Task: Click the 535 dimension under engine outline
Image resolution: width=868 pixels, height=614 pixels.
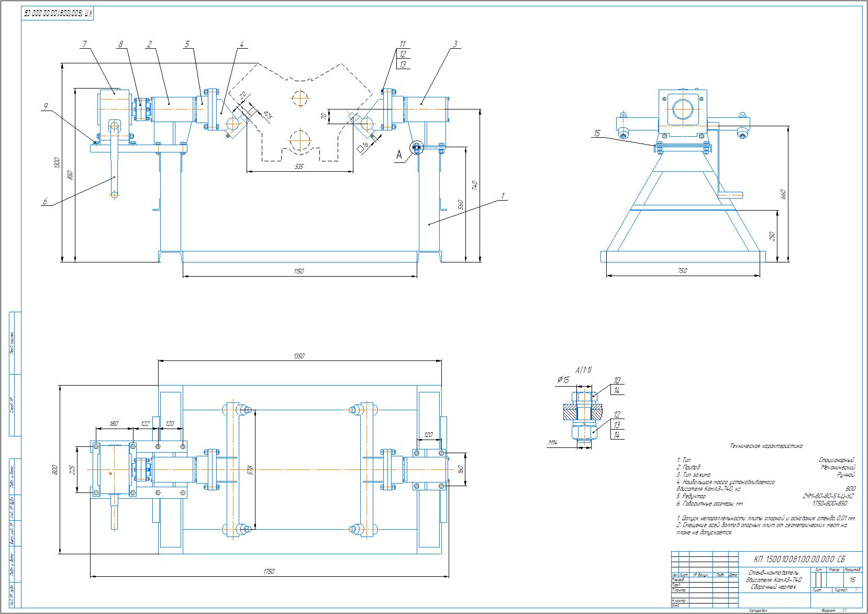Action: click(x=299, y=166)
